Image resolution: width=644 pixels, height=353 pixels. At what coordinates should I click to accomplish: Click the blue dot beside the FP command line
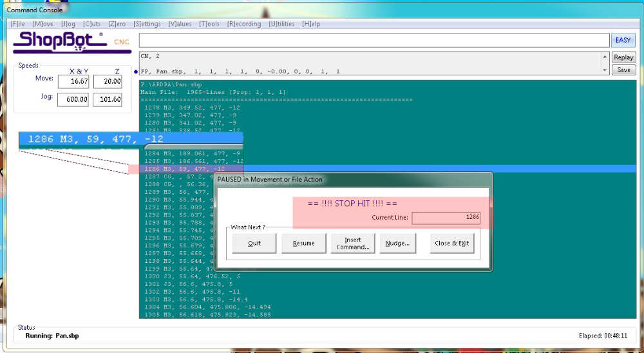coord(136,72)
